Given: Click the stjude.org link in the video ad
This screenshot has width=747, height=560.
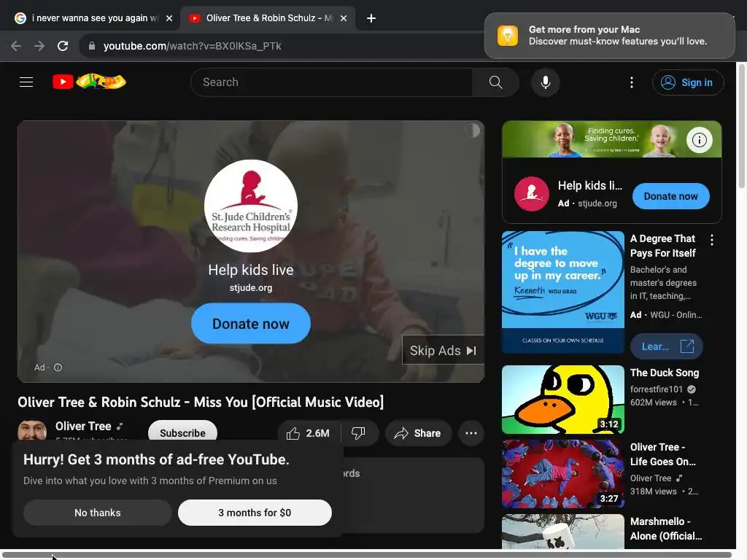Looking at the screenshot, I should [251, 287].
